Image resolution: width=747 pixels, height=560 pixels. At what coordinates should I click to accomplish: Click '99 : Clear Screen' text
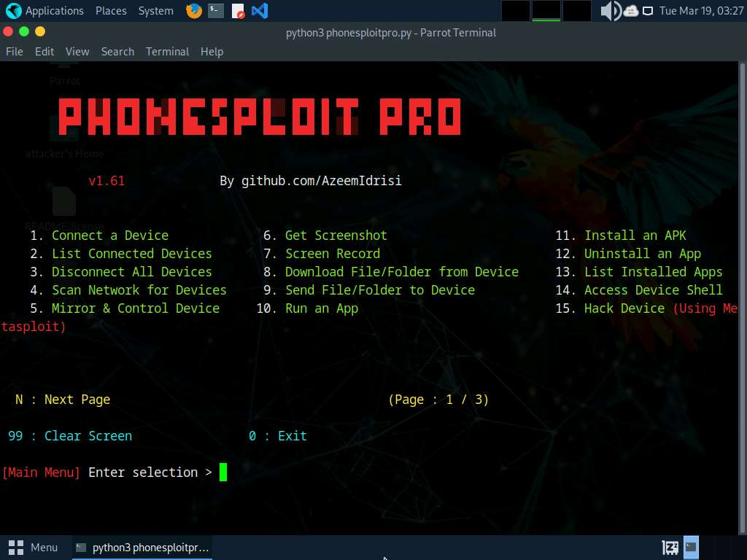70,436
